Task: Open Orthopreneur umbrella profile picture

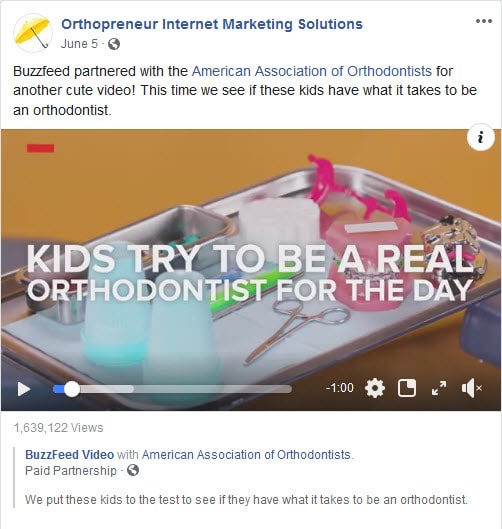Action: [33, 33]
